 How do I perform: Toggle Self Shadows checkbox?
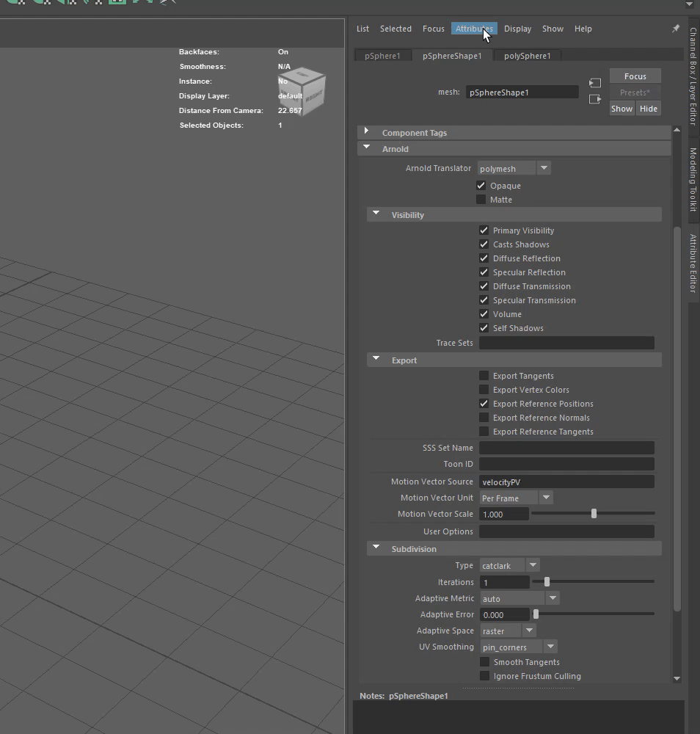(484, 327)
